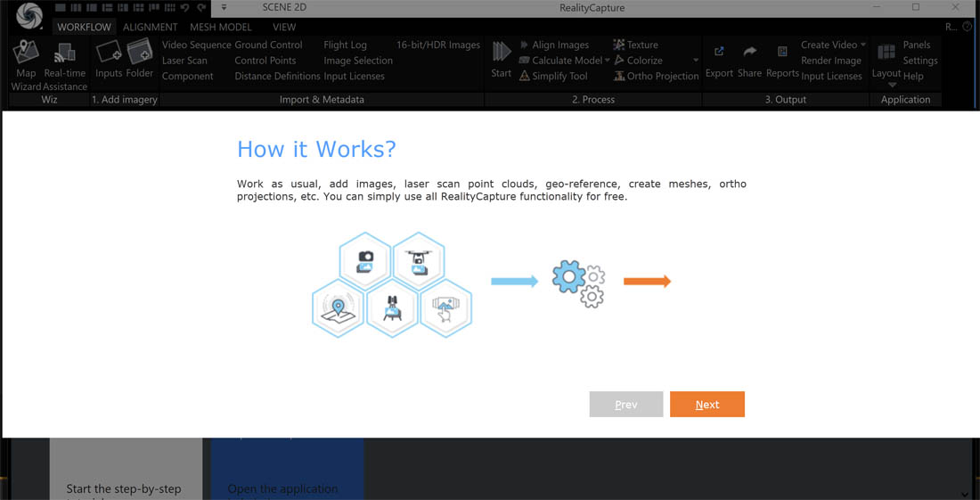This screenshot has width=980, height=500.
Task: Add images with the Inputs icon
Action: pos(108,60)
